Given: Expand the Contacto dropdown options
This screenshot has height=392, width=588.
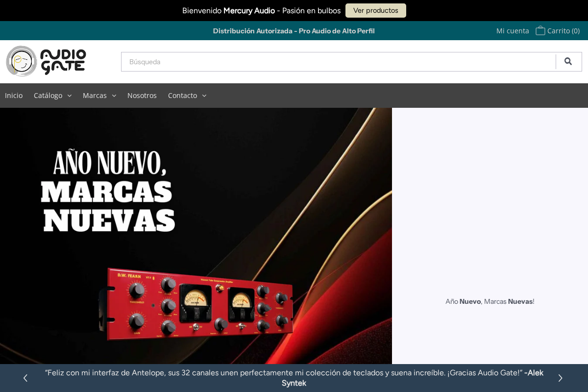Looking at the screenshot, I should [204, 96].
